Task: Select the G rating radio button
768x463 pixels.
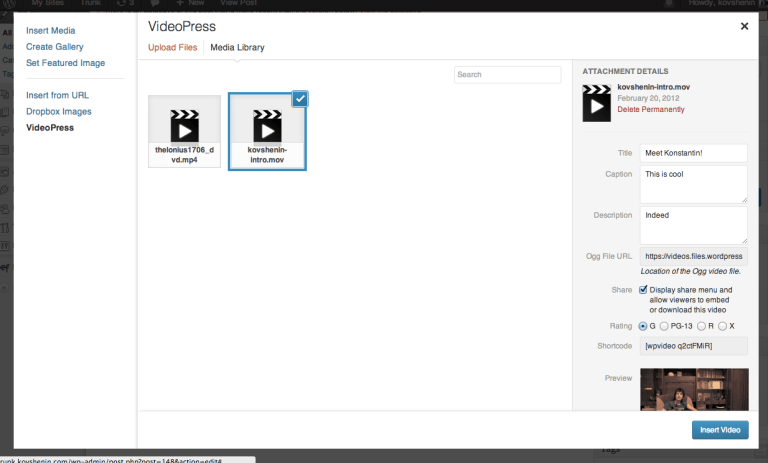Action: [x=643, y=326]
